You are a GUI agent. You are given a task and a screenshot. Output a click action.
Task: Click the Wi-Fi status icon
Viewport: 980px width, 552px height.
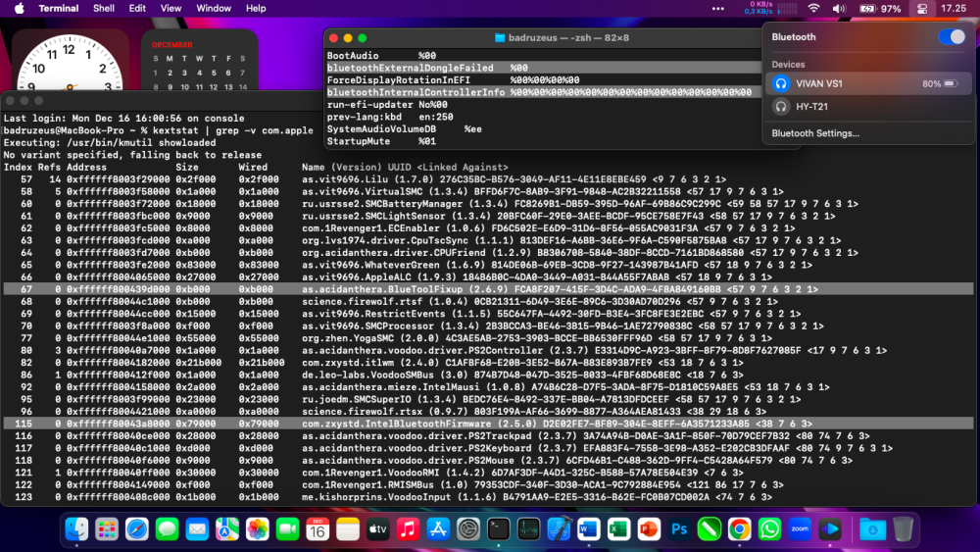(813, 8)
